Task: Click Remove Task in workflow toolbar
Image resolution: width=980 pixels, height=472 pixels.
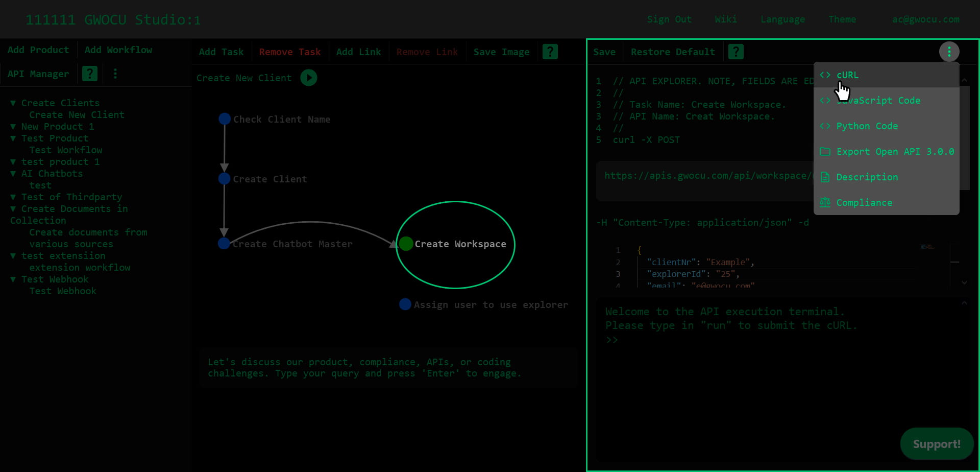Action: pyautogui.click(x=290, y=52)
